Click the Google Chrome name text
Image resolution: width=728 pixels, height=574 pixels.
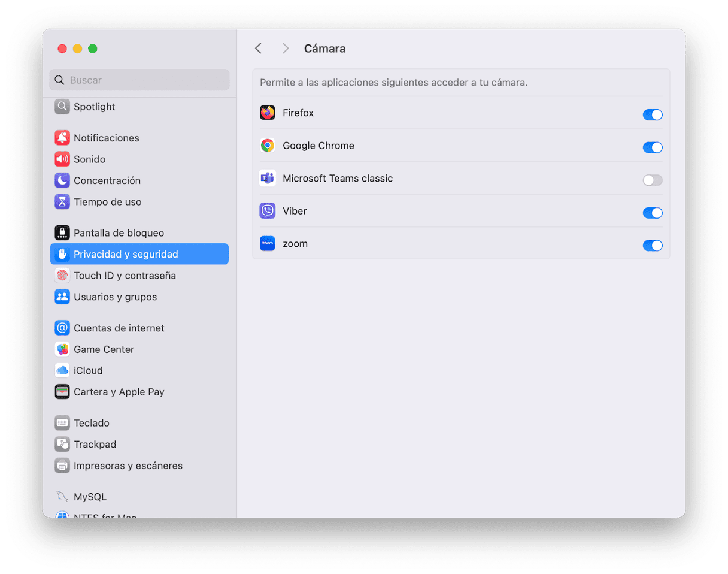[x=318, y=146]
